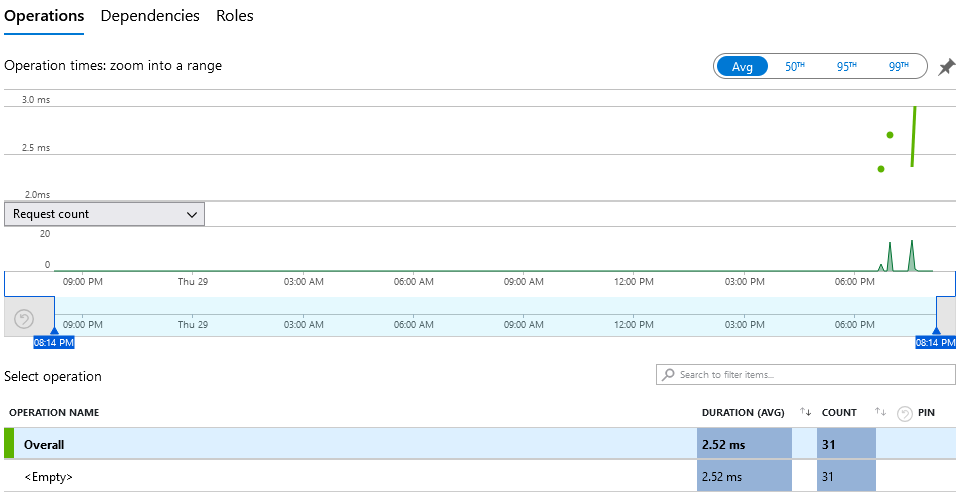Select the Avg percentile option
This screenshot has height=502, width=962.
click(742, 67)
